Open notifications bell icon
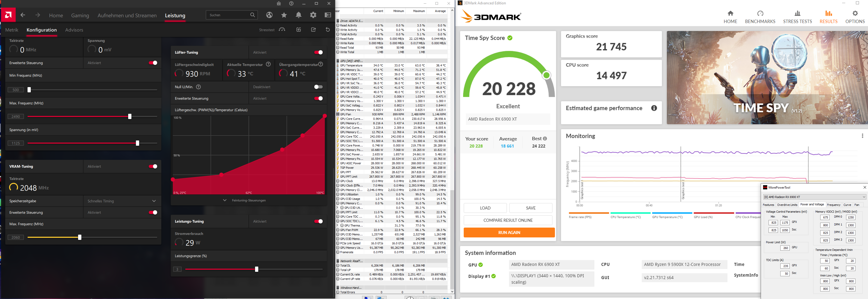868x299 pixels. (x=299, y=15)
